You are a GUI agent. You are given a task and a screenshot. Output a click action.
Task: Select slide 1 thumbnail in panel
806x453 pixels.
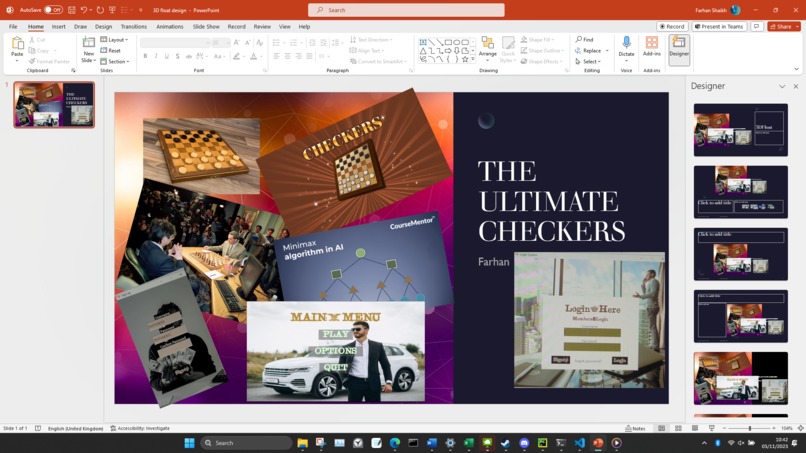(54, 104)
